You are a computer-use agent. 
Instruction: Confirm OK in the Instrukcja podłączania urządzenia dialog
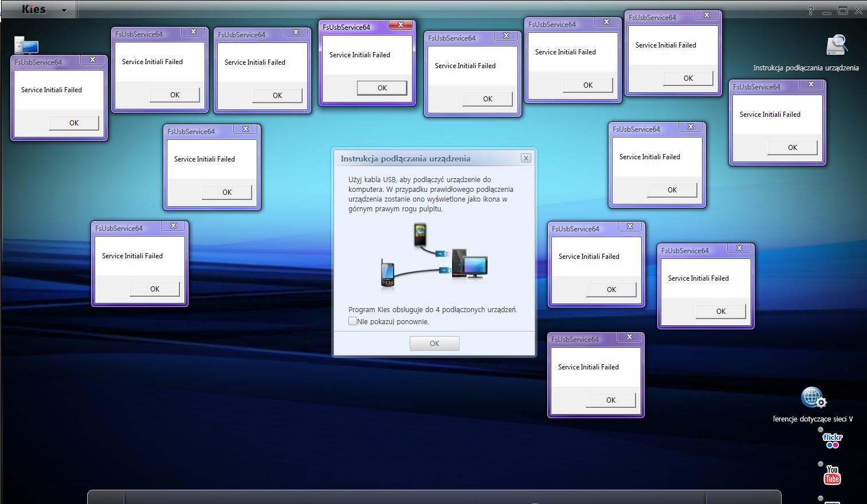[x=434, y=344]
